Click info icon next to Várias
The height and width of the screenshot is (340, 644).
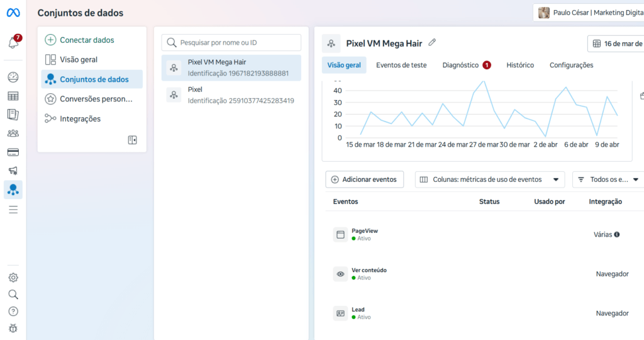(617, 234)
